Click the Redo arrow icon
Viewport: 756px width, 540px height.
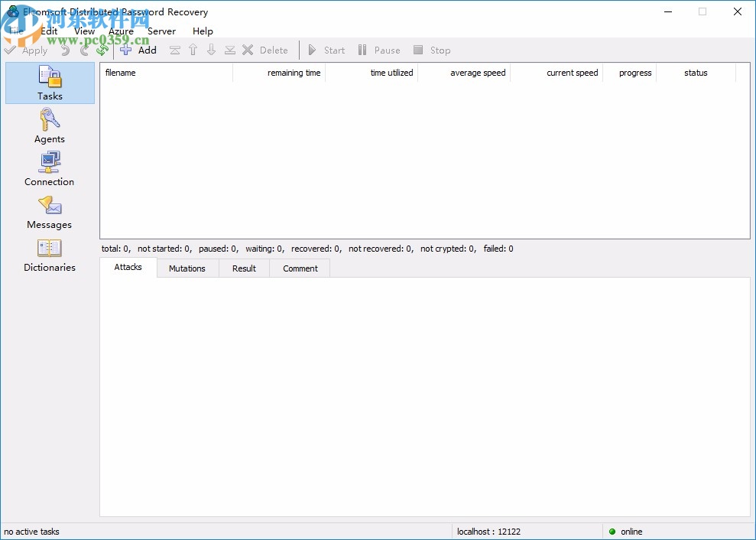[84, 50]
